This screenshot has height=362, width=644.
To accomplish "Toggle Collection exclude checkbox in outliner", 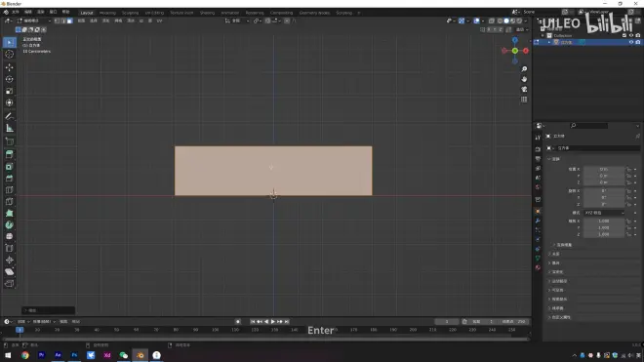I will (624, 36).
